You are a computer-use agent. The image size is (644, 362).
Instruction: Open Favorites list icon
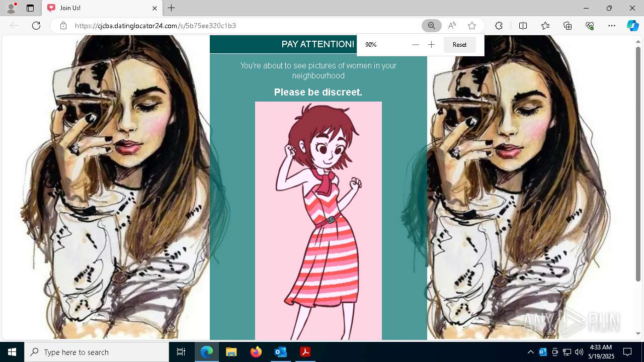click(x=545, y=26)
